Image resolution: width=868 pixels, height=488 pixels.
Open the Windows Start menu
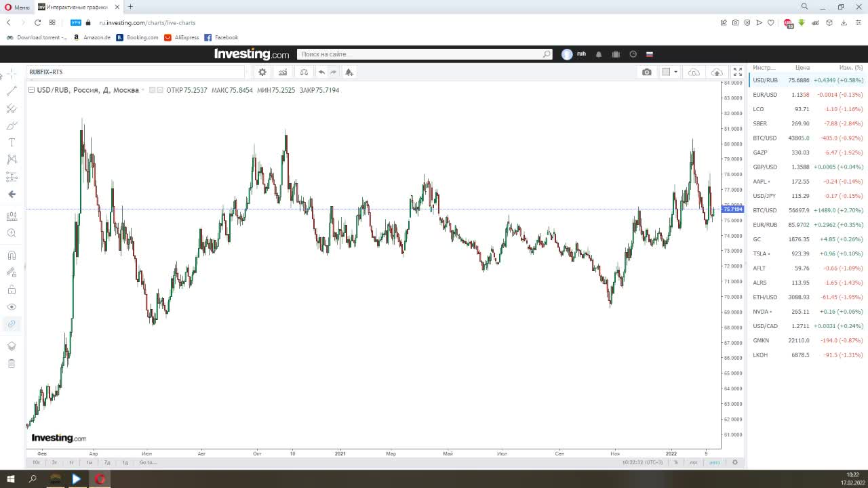(x=11, y=479)
